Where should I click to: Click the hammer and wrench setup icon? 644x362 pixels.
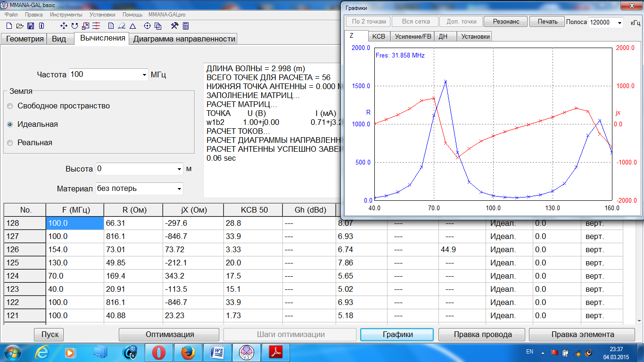click(x=174, y=26)
